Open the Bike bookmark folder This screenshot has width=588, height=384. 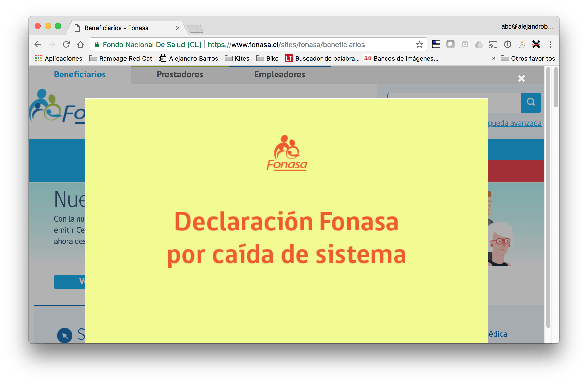pos(267,59)
